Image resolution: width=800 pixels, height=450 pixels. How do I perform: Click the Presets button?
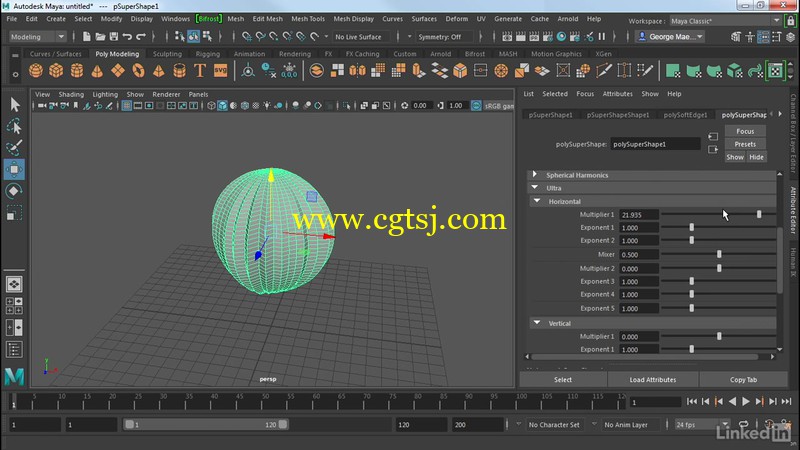point(745,144)
